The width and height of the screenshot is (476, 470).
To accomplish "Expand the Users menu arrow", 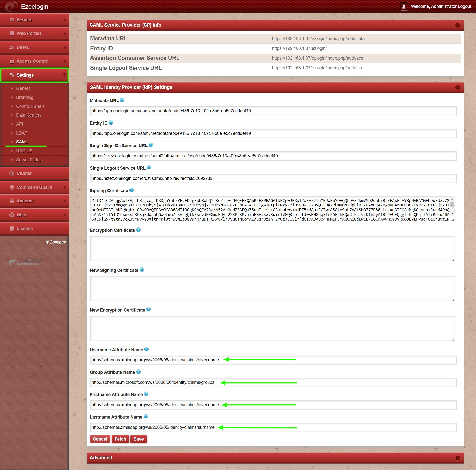I will click(x=65, y=47).
